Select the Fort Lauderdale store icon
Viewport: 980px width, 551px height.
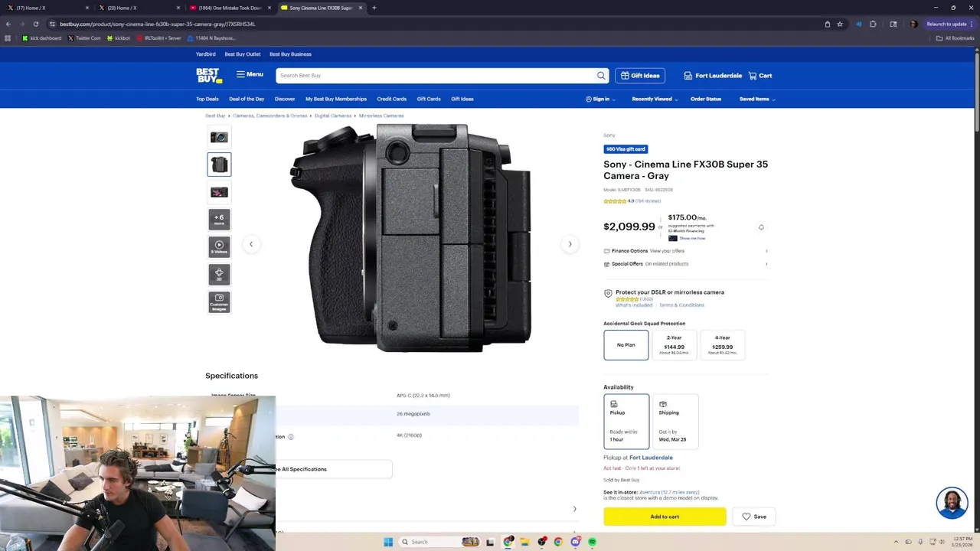[688, 76]
